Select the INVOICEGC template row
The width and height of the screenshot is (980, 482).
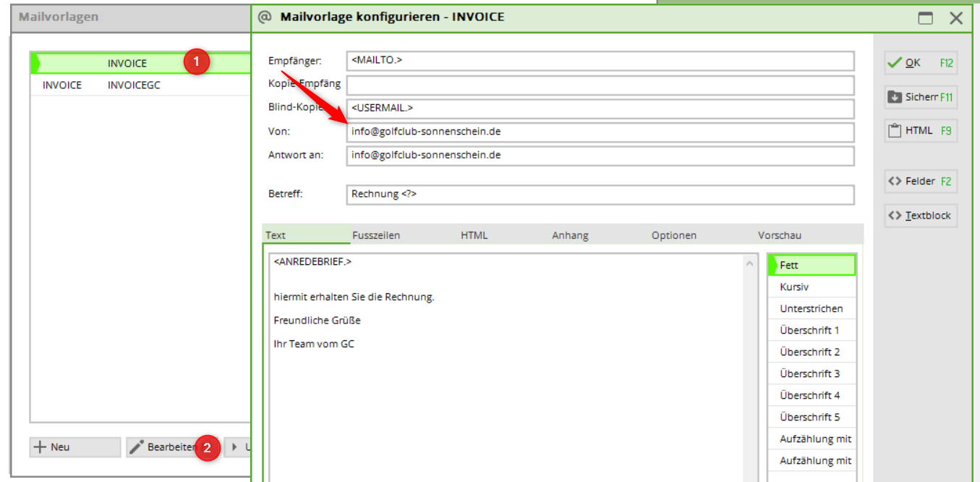point(134,85)
